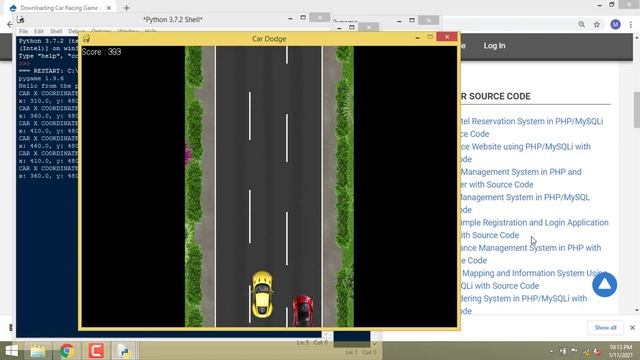Close the Downloading Car Racing Game tab

(109, 8)
